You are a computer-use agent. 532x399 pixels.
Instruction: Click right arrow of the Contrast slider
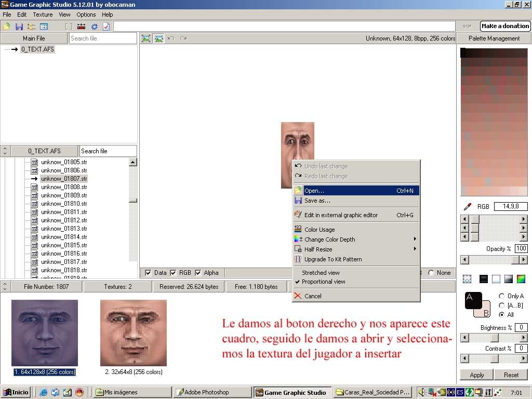point(524,358)
